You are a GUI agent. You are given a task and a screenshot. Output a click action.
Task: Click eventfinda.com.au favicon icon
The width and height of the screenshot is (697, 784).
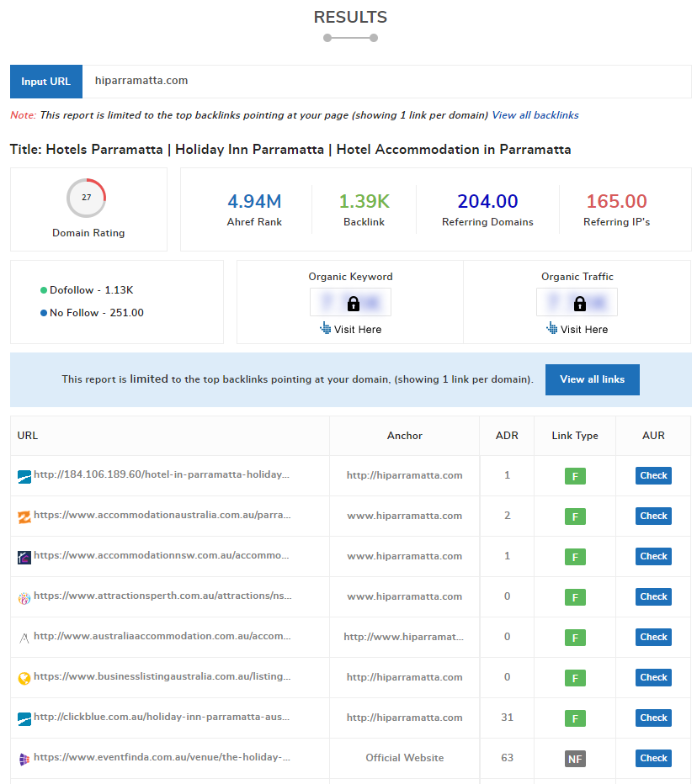click(x=24, y=759)
